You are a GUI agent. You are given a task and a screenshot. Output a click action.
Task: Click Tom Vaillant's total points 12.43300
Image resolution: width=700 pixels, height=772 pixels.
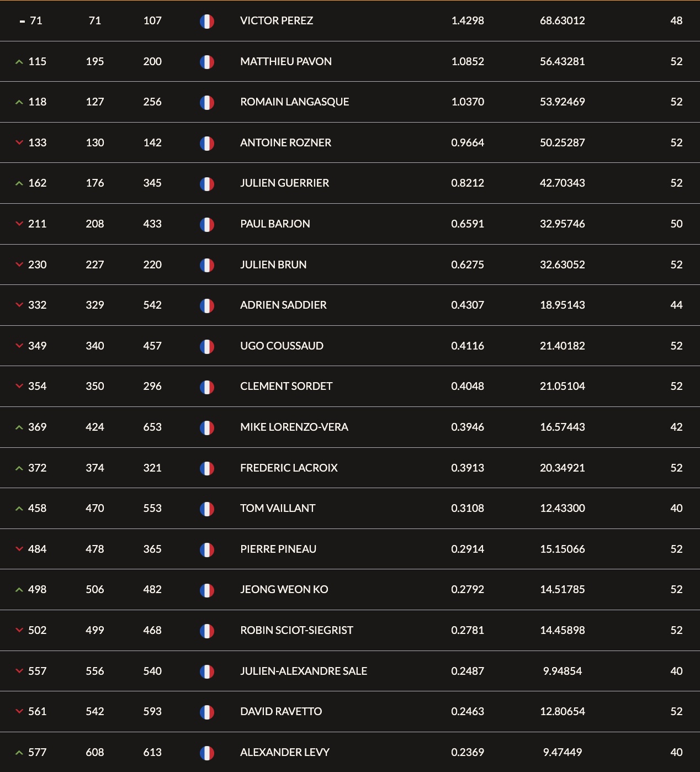pos(563,508)
